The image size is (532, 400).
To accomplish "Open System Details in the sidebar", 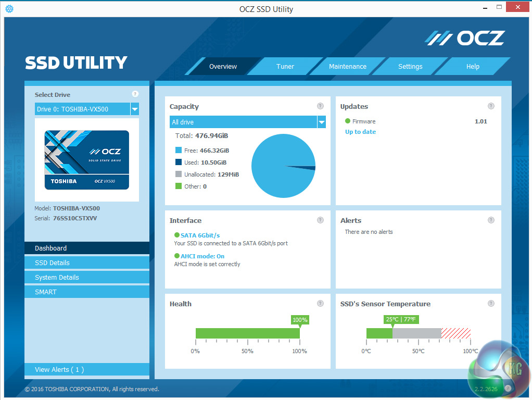I will click(87, 278).
